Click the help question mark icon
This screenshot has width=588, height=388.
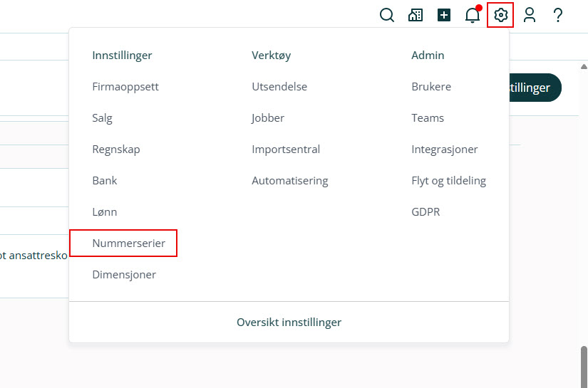pos(558,15)
